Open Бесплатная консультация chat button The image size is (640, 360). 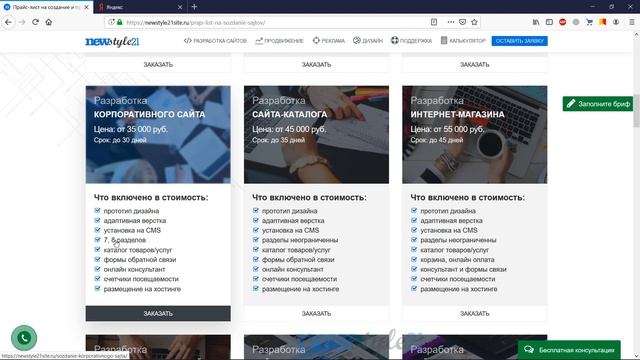click(x=569, y=350)
